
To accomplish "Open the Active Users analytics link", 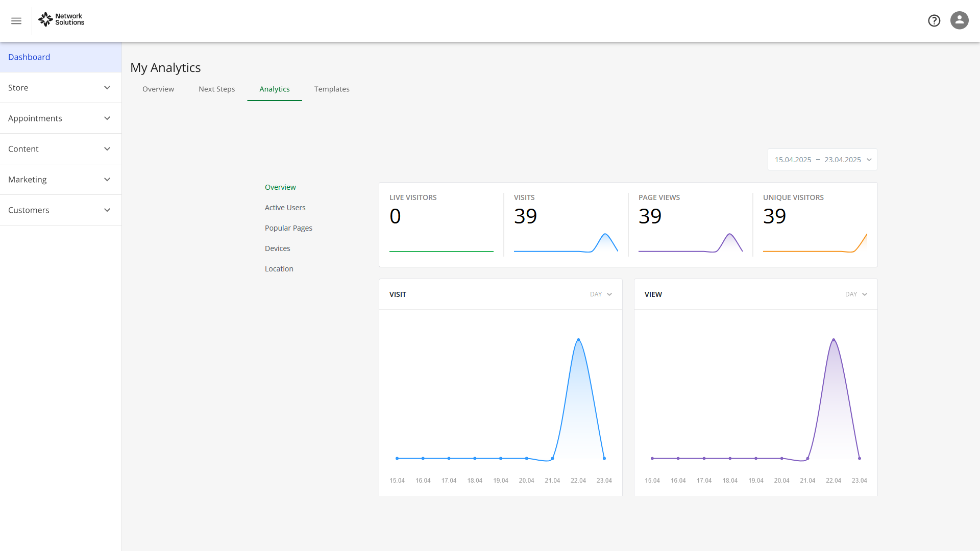I will [x=285, y=208].
